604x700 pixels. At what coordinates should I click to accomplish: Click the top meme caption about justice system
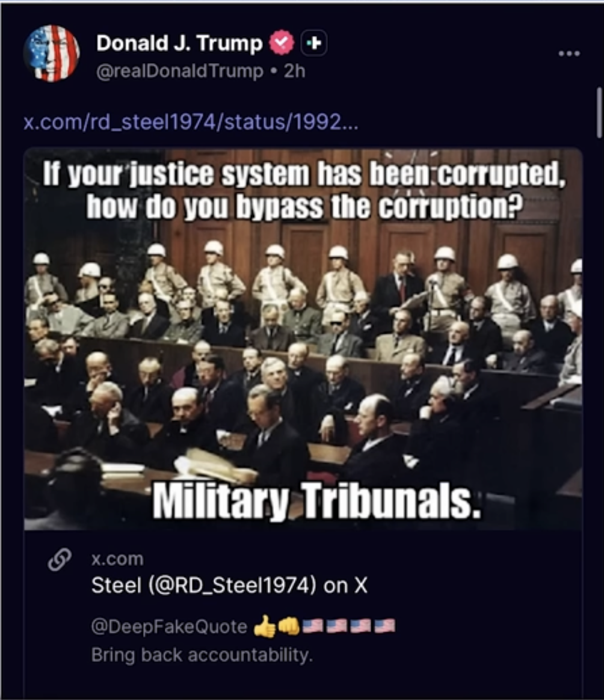point(304,191)
